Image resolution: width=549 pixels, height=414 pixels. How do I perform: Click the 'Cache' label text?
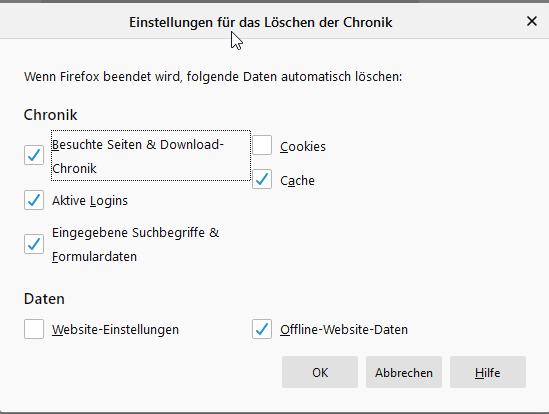pos(297,180)
